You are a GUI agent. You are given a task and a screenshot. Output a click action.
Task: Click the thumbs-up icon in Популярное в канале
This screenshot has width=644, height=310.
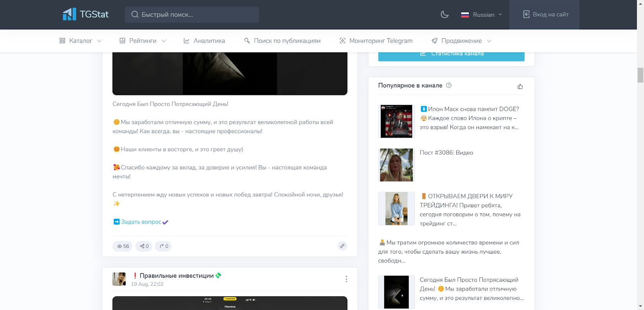click(520, 87)
